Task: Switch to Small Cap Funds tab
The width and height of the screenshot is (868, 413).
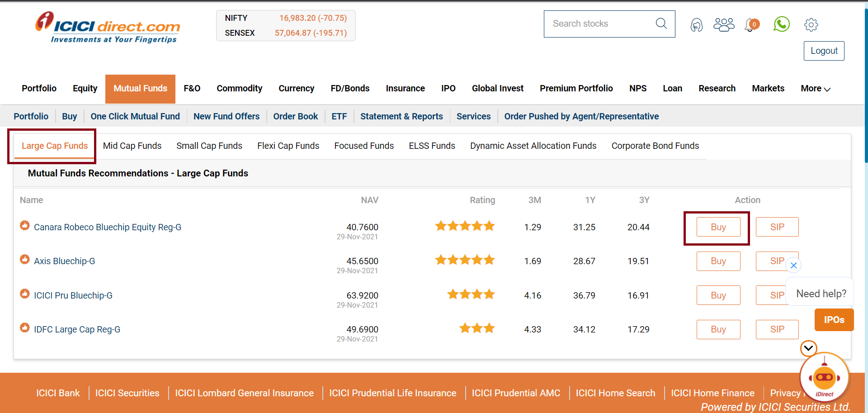Action: pos(209,146)
